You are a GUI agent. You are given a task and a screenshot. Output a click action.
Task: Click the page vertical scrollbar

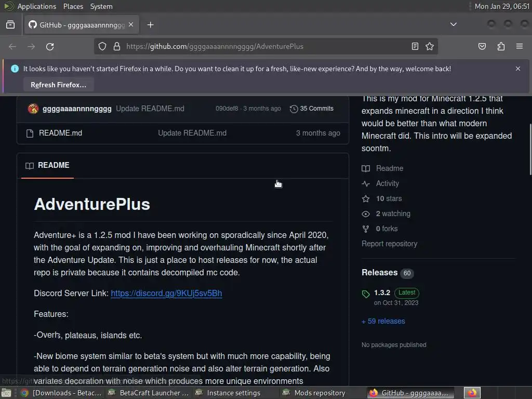(530, 150)
